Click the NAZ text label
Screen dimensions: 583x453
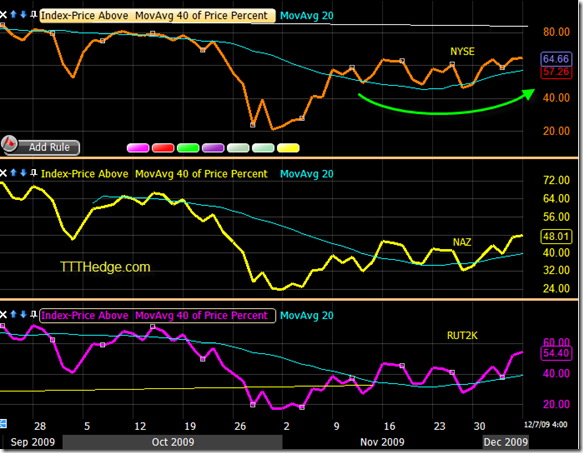click(462, 242)
